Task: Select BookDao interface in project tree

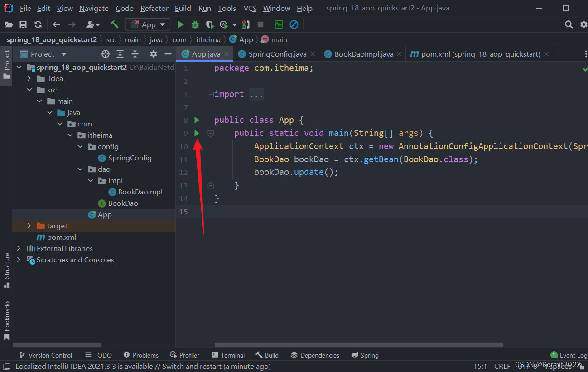Action: click(x=118, y=203)
